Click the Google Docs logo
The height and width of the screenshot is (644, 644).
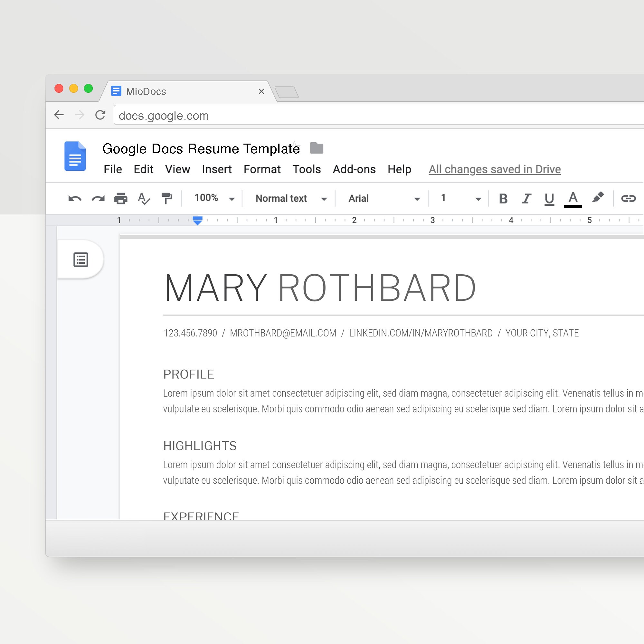coord(75,156)
